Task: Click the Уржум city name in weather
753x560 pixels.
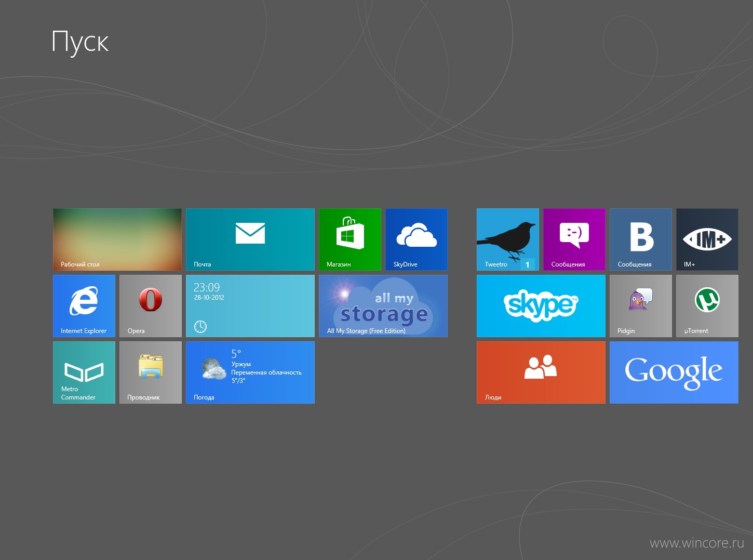Action: click(241, 364)
